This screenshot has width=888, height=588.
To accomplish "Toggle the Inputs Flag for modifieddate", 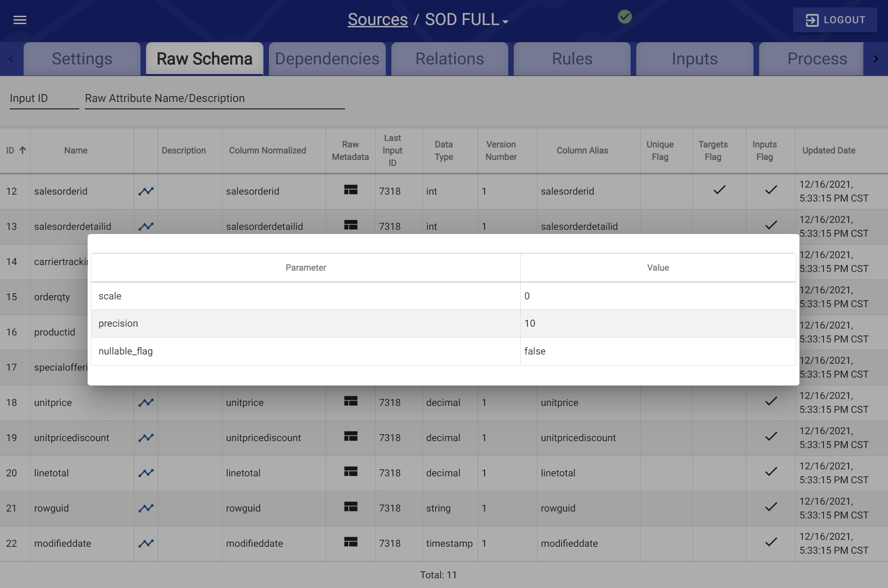I will click(x=771, y=542).
